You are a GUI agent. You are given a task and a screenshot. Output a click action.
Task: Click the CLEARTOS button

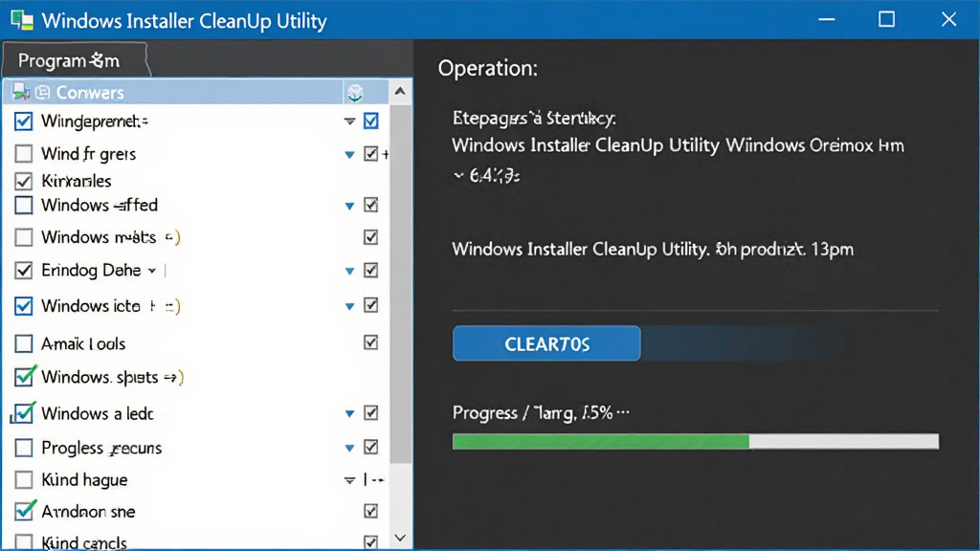click(x=546, y=343)
